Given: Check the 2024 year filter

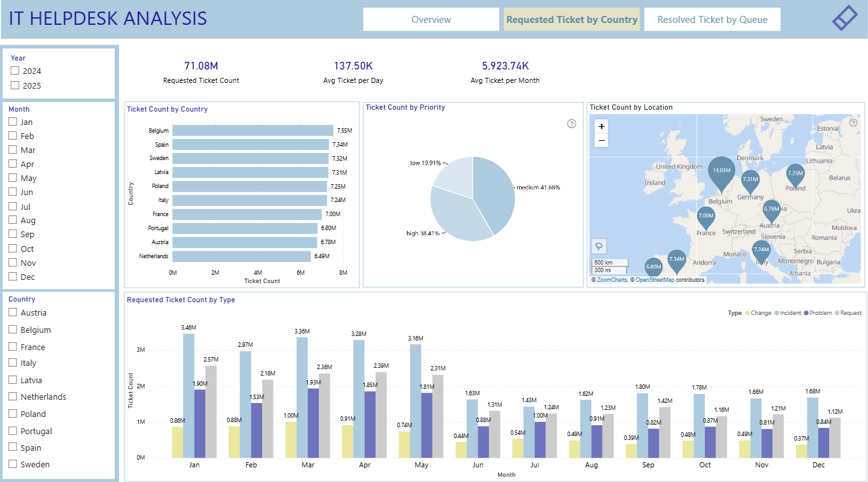Looking at the screenshot, I should click(x=15, y=71).
